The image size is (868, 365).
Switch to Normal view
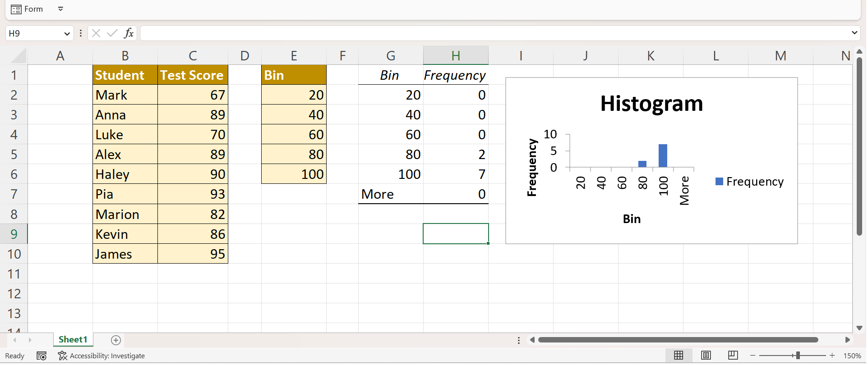[678, 356]
